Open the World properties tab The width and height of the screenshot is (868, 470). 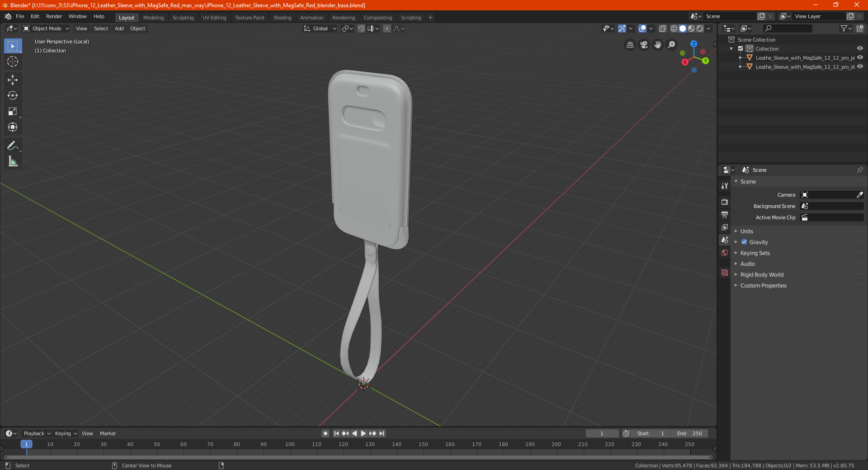pos(725,253)
